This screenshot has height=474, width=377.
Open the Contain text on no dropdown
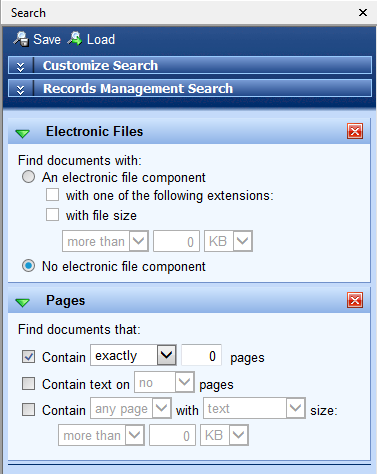(164, 382)
